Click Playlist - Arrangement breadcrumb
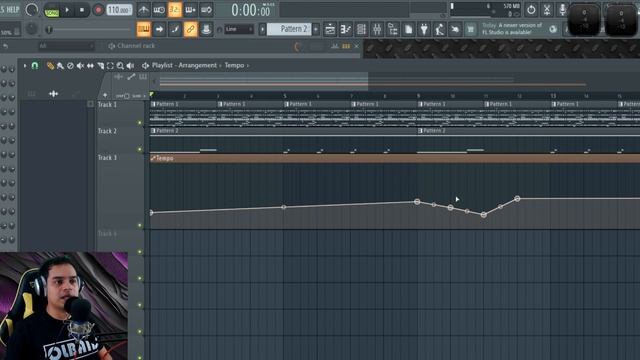The height and width of the screenshot is (360, 640). tap(184, 65)
